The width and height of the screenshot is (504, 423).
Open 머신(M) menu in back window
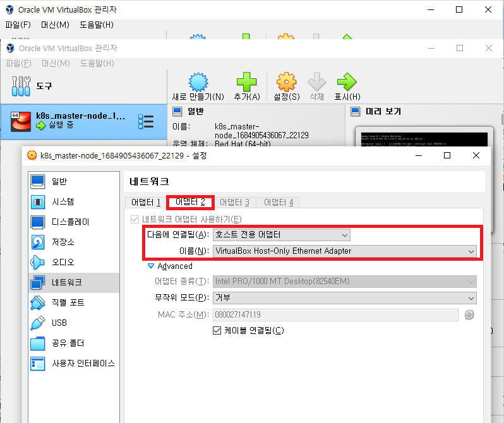click(55, 25)
